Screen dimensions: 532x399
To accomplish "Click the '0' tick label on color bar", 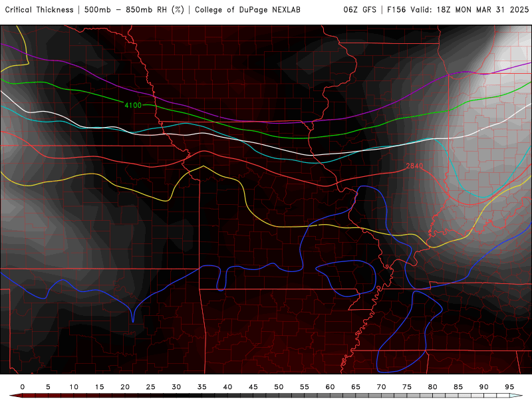I will click(23, 387).
